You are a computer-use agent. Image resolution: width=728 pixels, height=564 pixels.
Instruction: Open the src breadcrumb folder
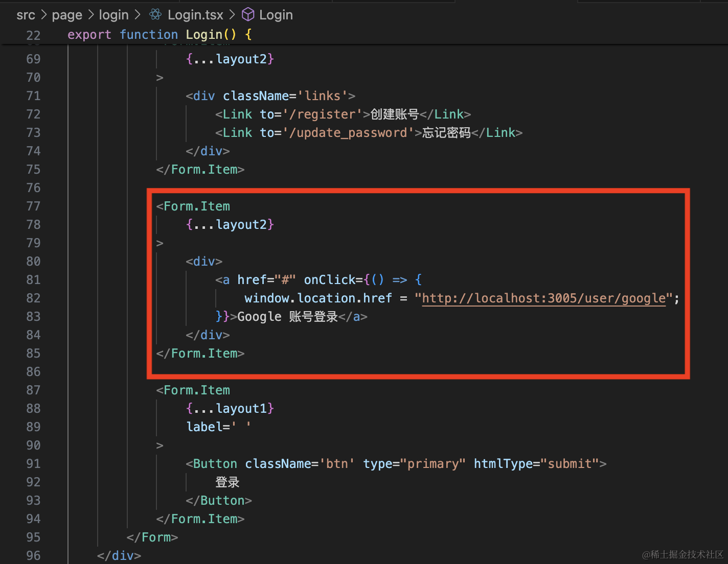(26, 15)
